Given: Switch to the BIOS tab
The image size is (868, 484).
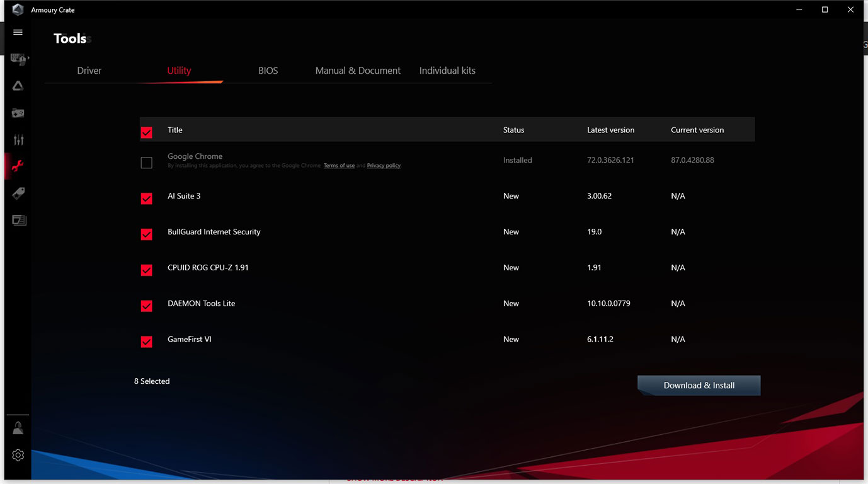Looking at the screenshot, I should [268, 71].
